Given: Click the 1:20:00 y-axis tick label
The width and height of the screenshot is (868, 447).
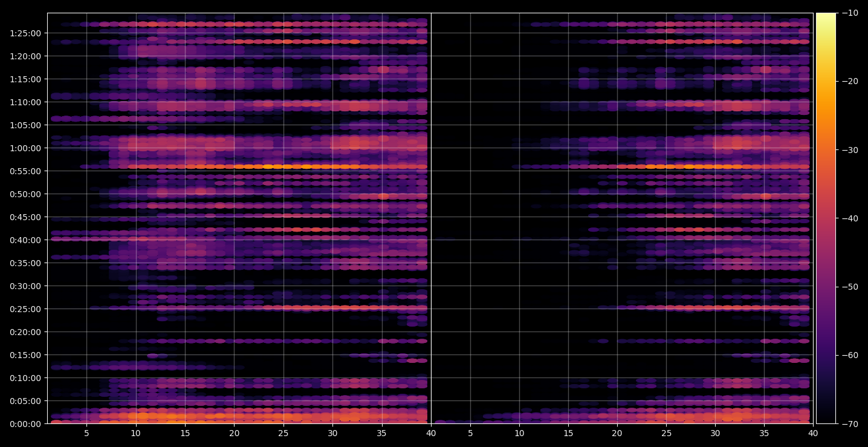Looking at the screenshot, I should point(26,56).
